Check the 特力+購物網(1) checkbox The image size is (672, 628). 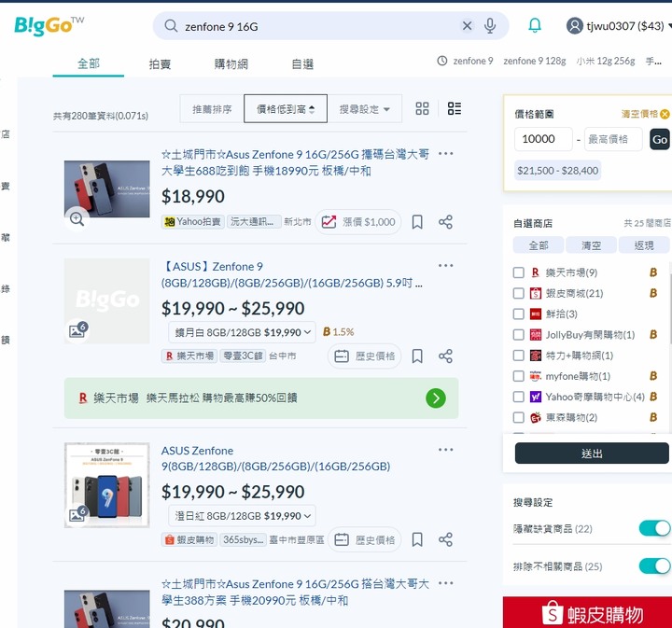(519, 356)
